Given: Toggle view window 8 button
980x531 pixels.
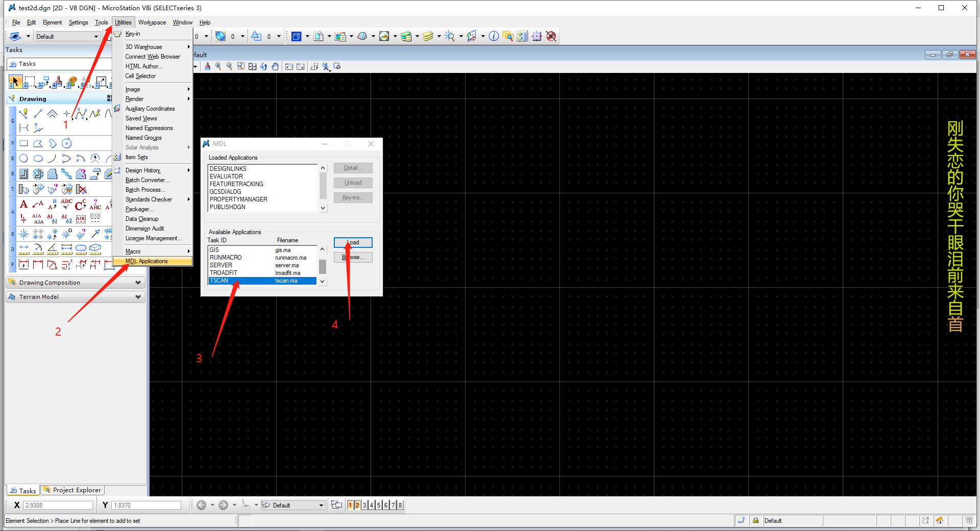Looking at the screenshot, I should point(400,505).
